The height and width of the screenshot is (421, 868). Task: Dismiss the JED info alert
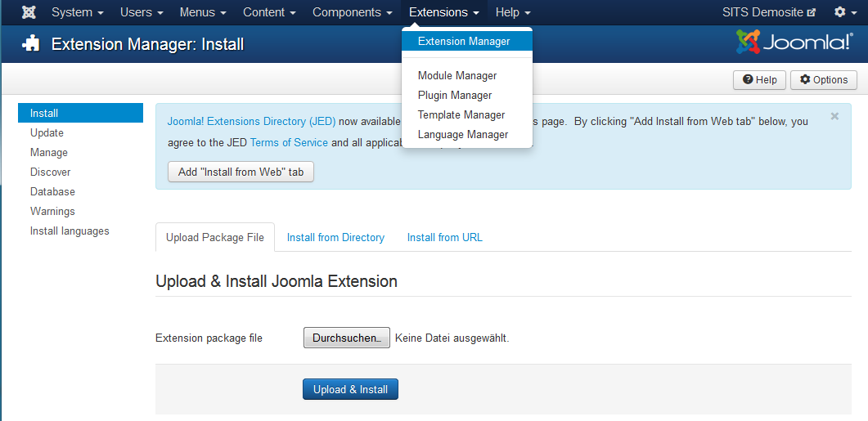click(834, 116)
